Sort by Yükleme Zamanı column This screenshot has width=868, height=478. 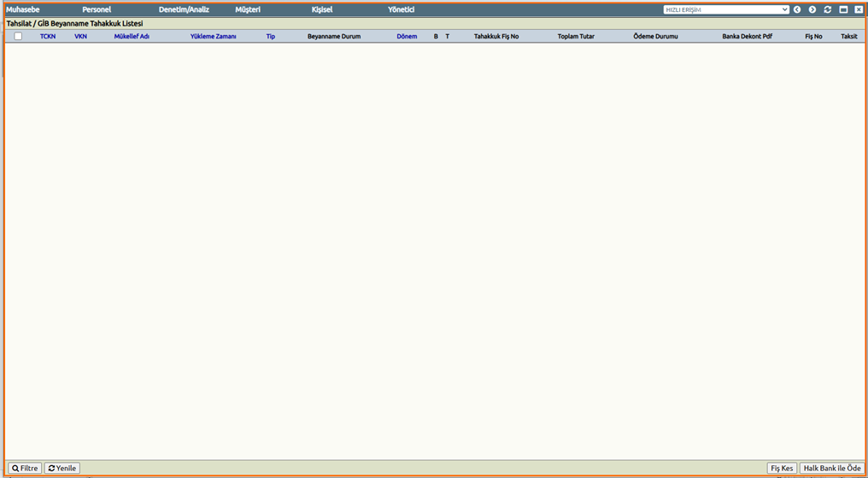pos(213,36)
